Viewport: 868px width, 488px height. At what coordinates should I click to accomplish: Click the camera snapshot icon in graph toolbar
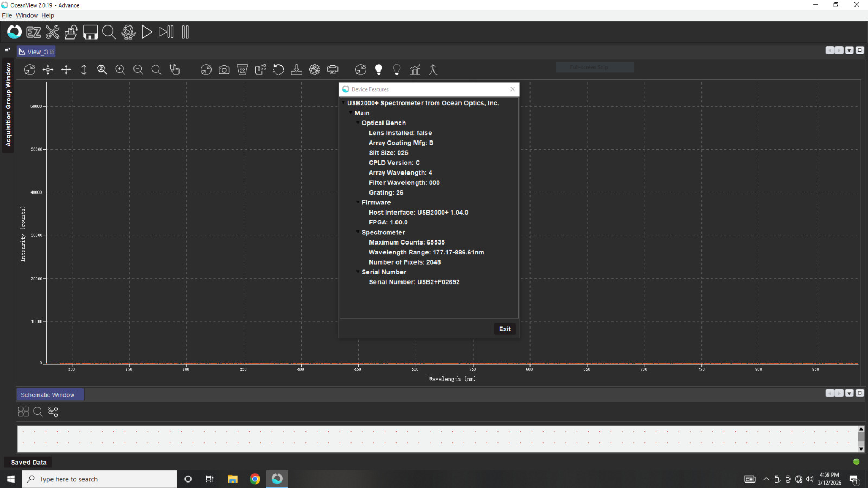[x=224, y=70]
